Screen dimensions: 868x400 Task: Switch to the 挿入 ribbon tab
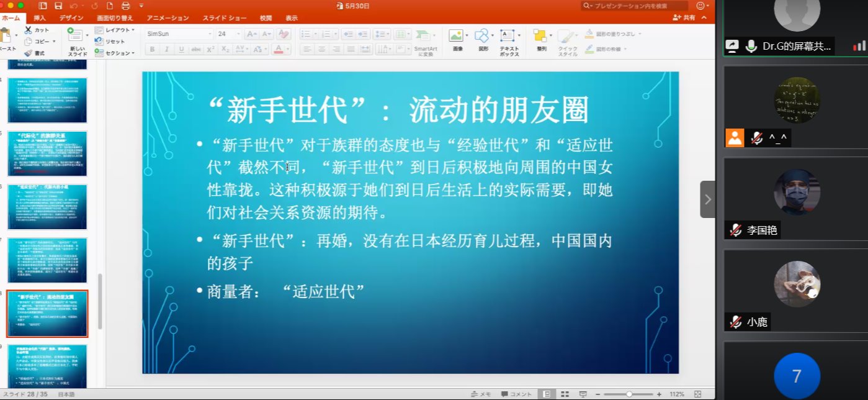(40, 18)
